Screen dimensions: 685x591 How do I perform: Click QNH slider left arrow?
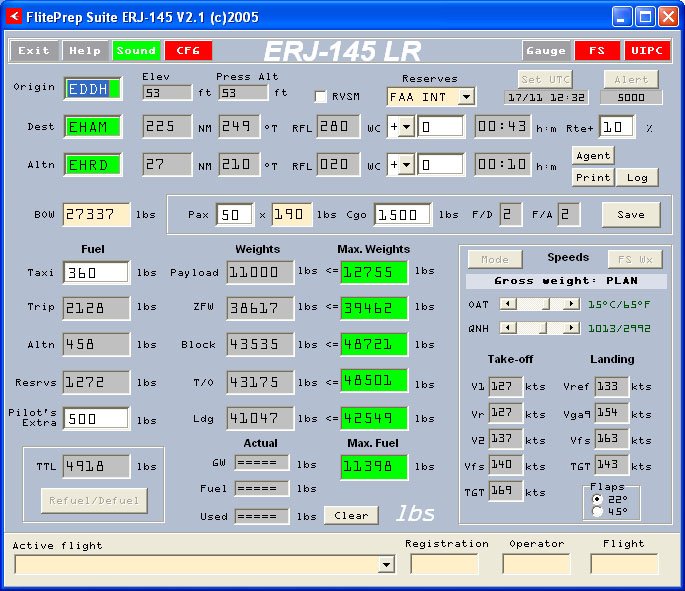(508, 328)
